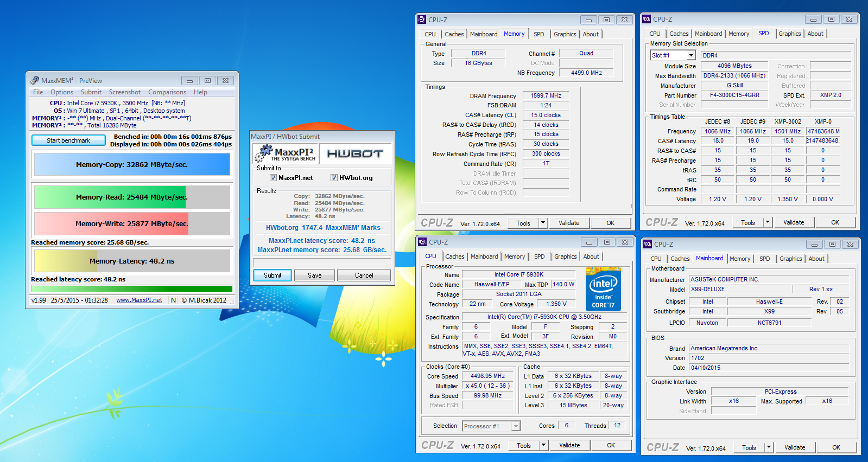This screenshot has width=868, height=462.
Task: Click CAS# Latency 15.0 clocks value
Action: pyautogui.click(x=546, y=115)
